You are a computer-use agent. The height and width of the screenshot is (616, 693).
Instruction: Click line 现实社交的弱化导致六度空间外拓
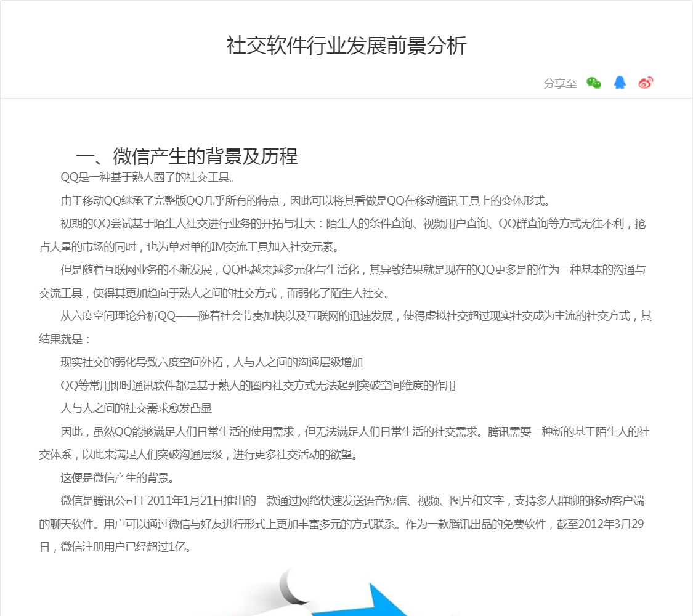coord(212,362)
